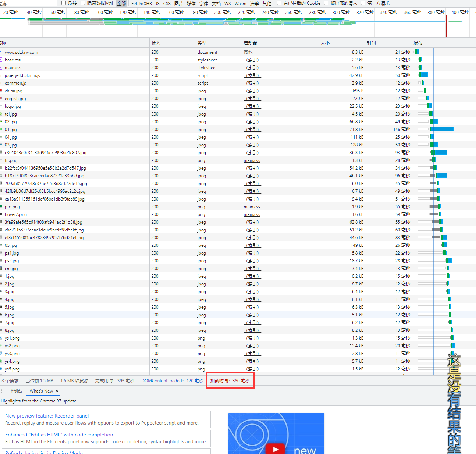Sort by the 启动器 column header
Screen dimensions: 476x454
tap(280, 43)
